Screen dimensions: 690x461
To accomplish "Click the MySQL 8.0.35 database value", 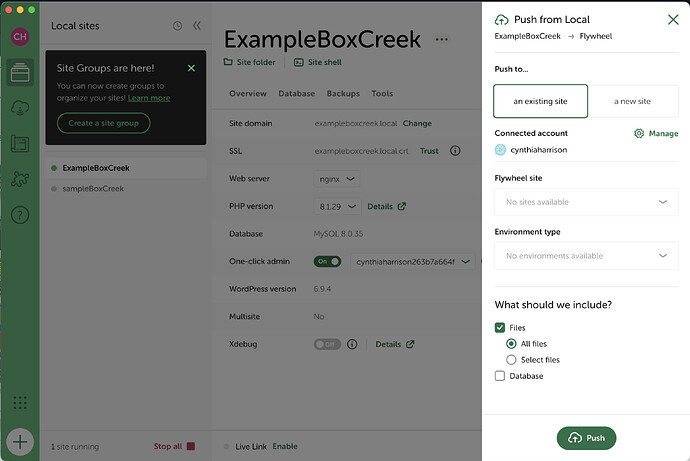I will coord(338,234).
